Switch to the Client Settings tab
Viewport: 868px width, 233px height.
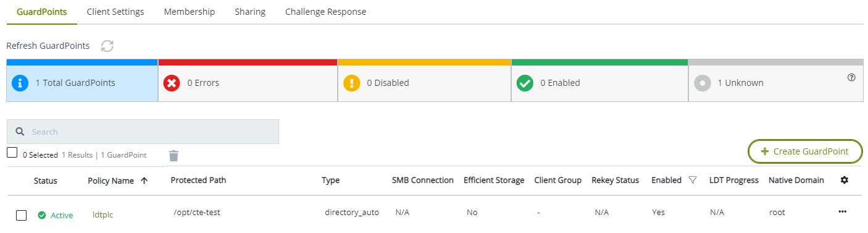click(x=115, y=12)
